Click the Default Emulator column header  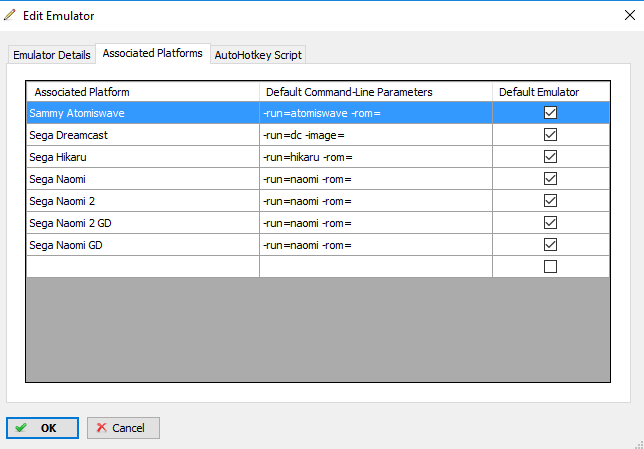point(551,92)
